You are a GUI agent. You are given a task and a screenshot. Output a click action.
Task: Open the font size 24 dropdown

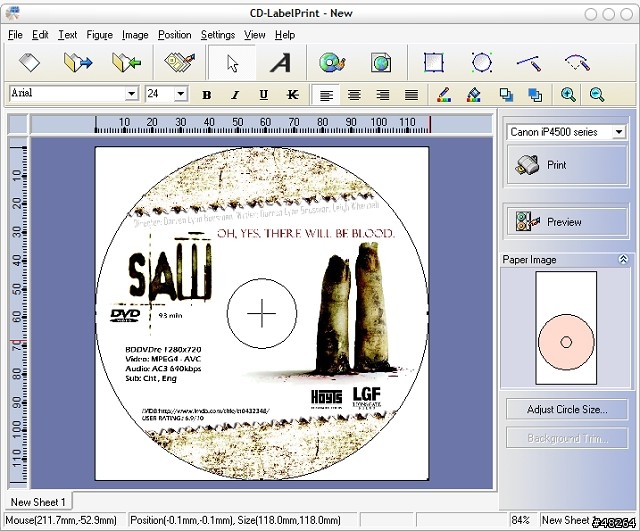click(180, 93)
